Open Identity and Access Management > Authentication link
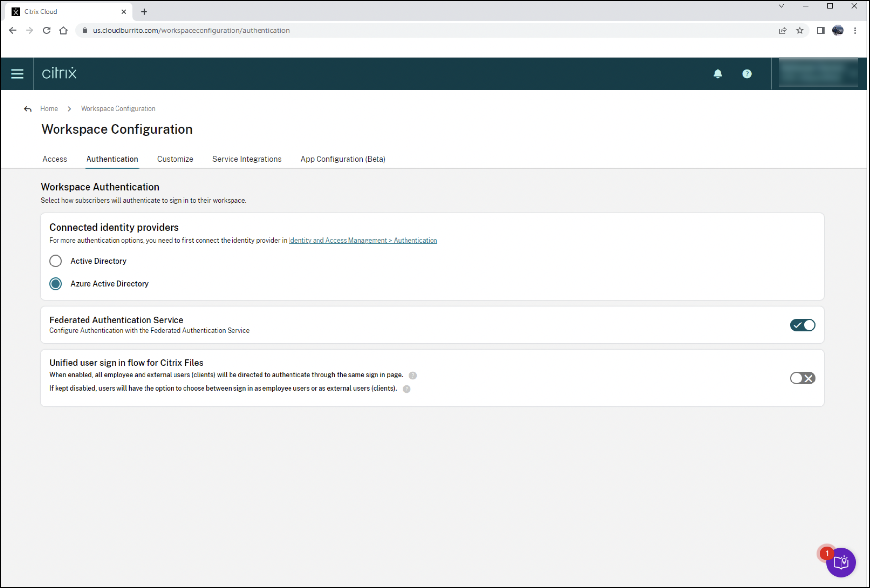The width and height of the screenshot is (870, 588). 363,240
